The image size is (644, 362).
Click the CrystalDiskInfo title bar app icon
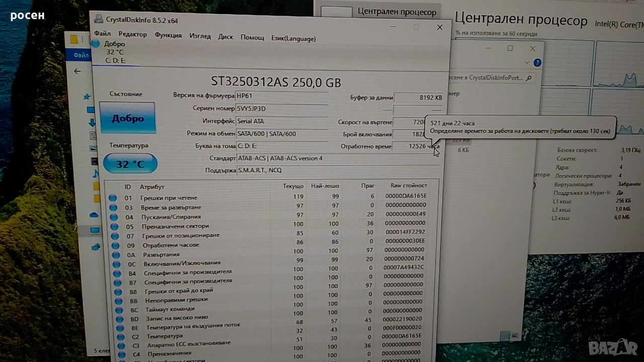[x=98, y=20]
